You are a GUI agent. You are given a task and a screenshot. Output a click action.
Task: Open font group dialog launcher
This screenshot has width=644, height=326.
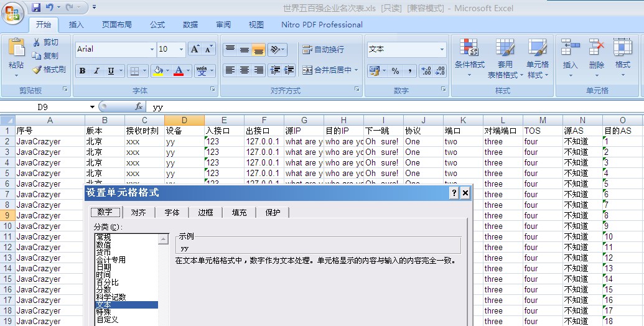[x=213, y=89]
